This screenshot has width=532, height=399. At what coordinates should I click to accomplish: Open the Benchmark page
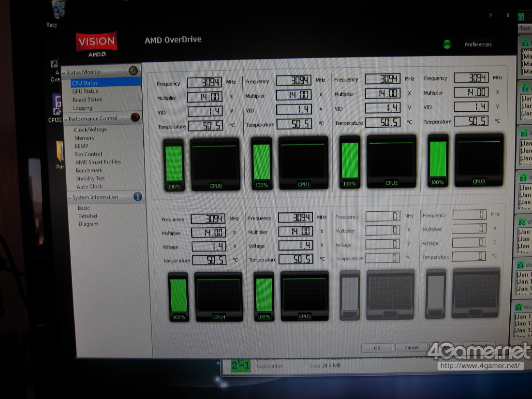click(x=89, y=170)
